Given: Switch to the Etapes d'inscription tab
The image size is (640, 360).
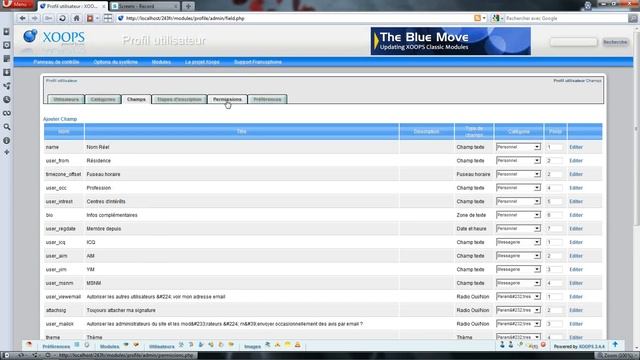Looking at the screenshot, I should tap(180, 99).
